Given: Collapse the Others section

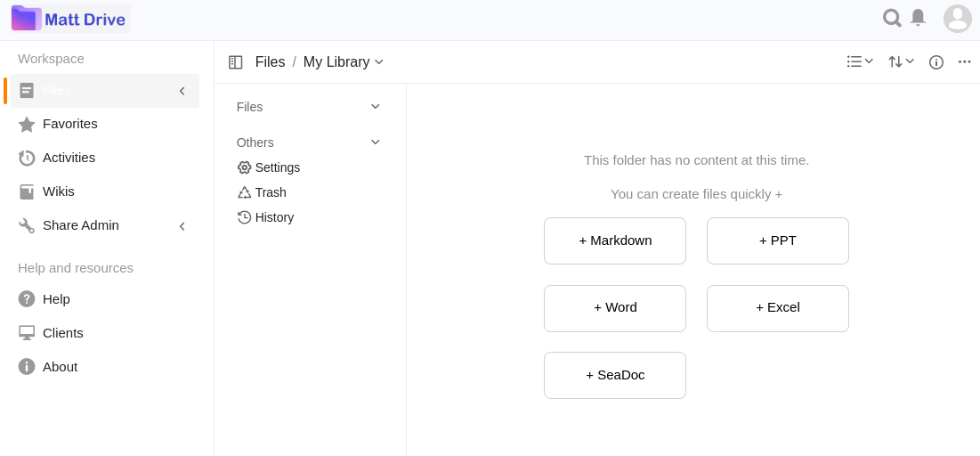Looking at the screenshot, I should pyautogui.click(x=375, y=142).
